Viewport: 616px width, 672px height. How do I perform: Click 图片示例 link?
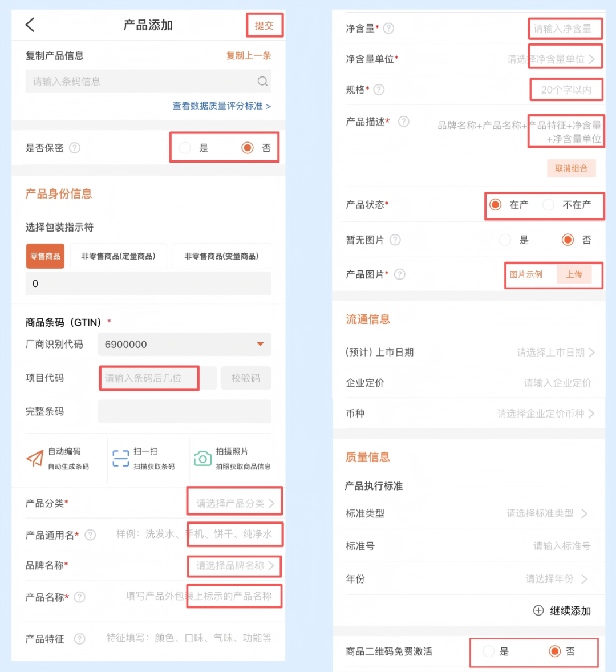[526, 274]
